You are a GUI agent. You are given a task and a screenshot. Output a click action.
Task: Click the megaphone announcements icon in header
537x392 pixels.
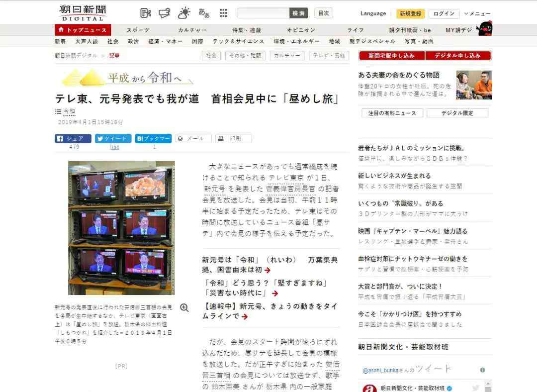(165, 13)
